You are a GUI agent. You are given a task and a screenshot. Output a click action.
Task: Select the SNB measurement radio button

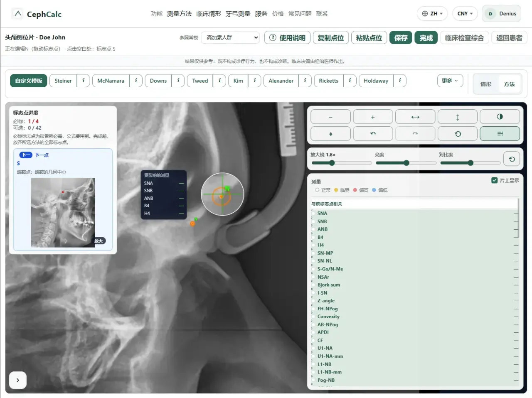click(313, 221)
